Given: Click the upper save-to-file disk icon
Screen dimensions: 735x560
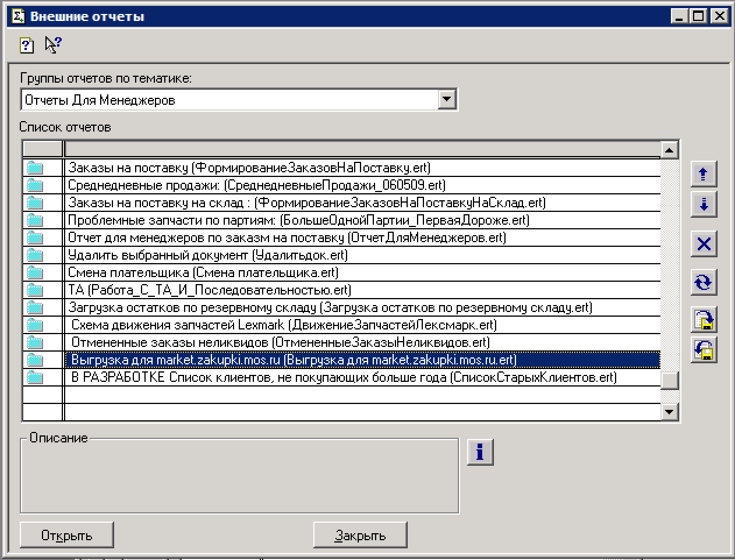Looking at the screenshot, I should (704, 320).
